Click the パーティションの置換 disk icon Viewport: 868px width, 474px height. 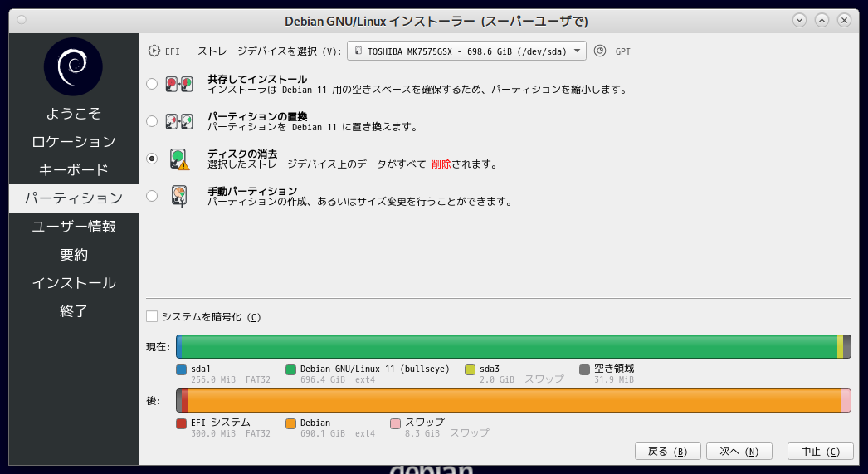click(x=179, y=121)
